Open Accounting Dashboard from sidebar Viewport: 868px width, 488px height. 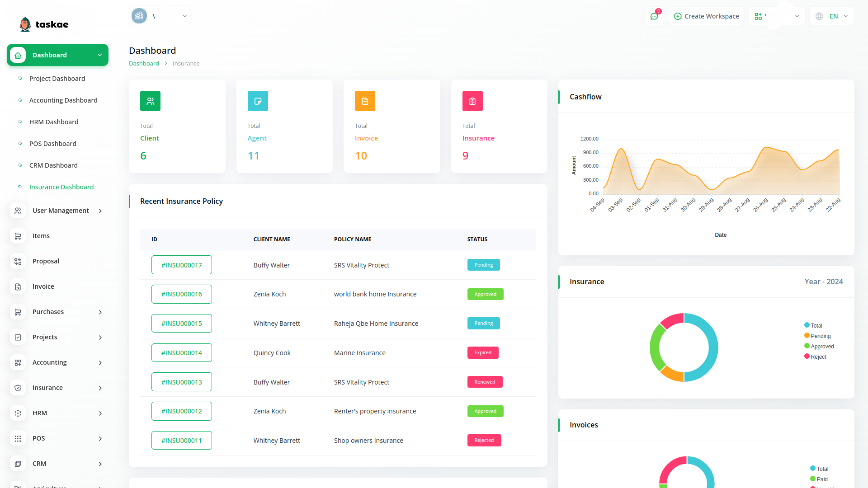pyautogui.click(x=63, y=100)
